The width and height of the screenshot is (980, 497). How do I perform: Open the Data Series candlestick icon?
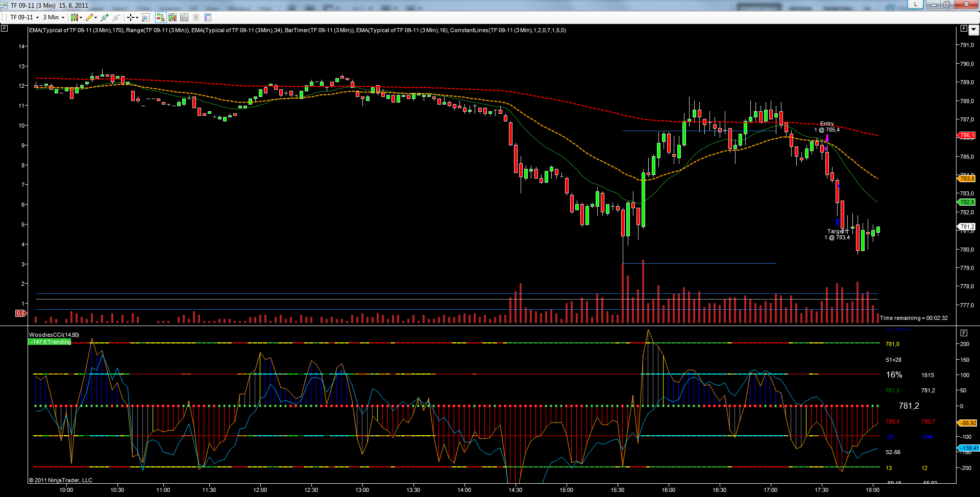click(173, 17)
